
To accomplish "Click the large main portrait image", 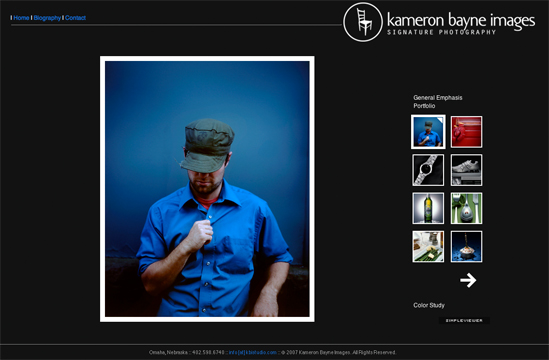I will (x=207, y=189).
